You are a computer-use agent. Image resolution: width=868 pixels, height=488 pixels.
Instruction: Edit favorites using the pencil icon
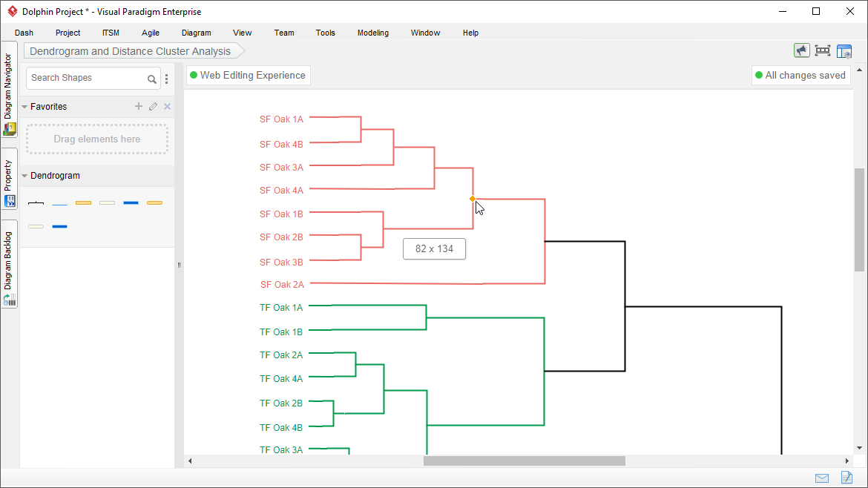click(x=154, y=106)
